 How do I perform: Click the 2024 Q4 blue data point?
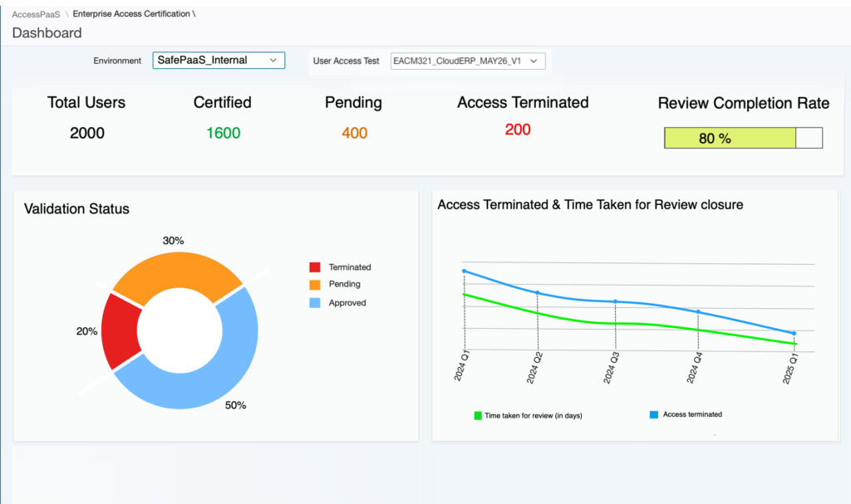[x=698, y=312]
